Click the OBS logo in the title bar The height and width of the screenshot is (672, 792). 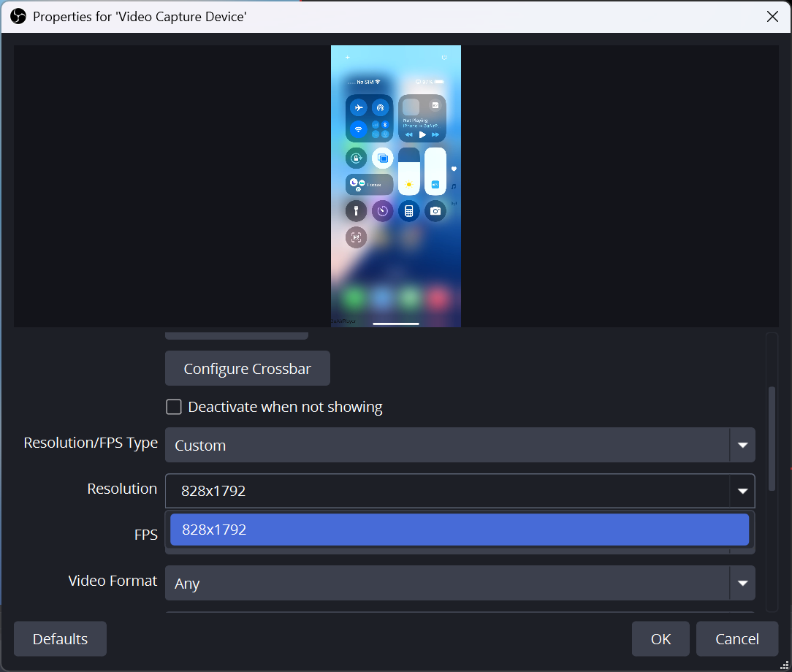[x=18, y=16]
